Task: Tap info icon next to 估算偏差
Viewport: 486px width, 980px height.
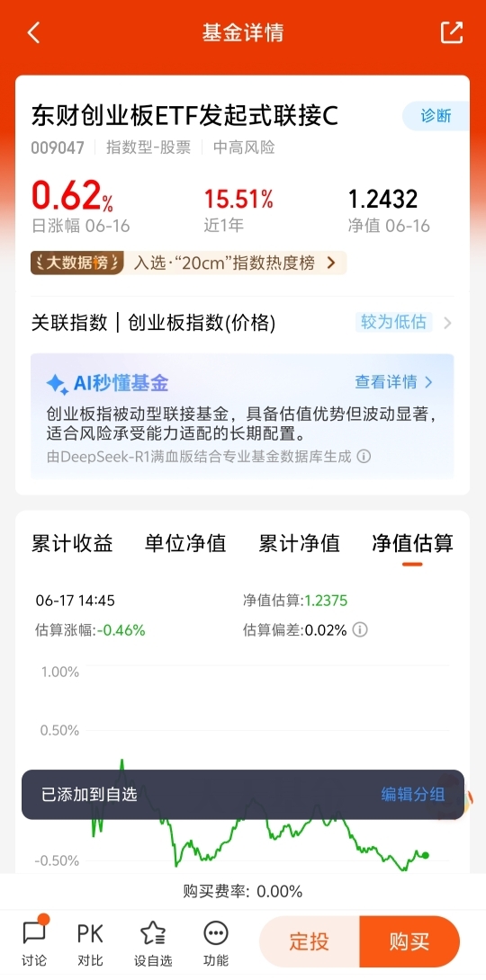Action: click(360, 629)
